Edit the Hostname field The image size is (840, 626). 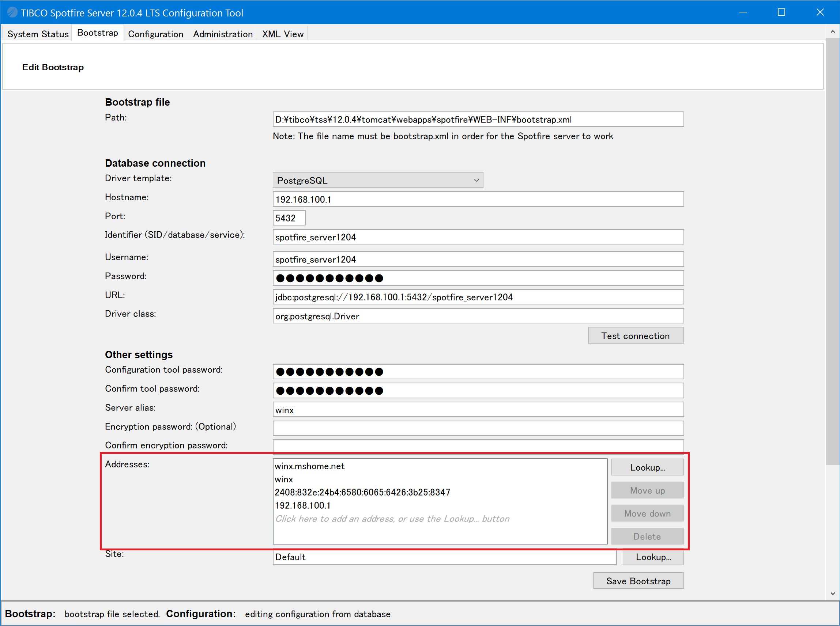(x=478, y=199)
